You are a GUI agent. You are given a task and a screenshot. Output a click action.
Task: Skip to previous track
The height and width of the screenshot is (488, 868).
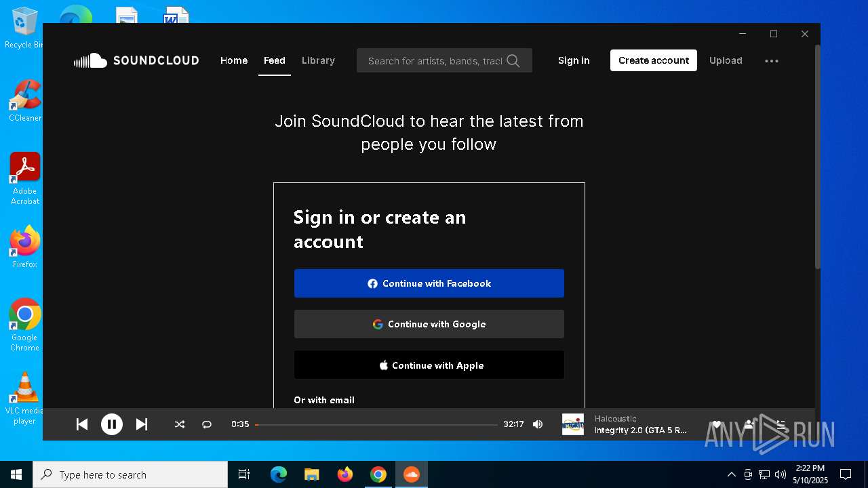pos(82,424)
